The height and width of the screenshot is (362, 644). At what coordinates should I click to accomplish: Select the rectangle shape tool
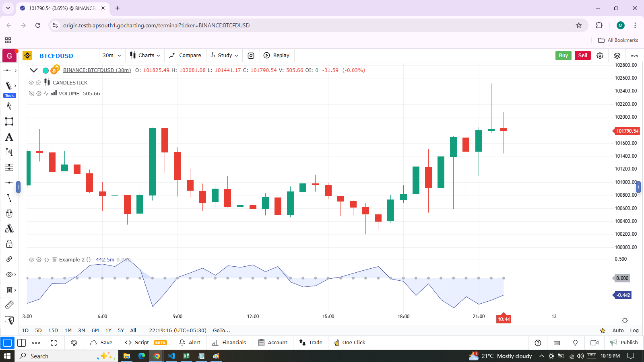point(9,121)
